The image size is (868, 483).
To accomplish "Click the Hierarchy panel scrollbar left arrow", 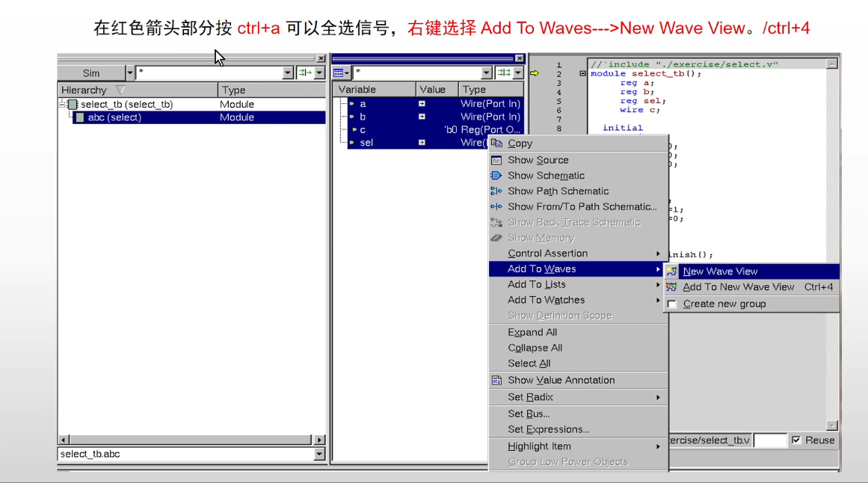I will (64, 440).
